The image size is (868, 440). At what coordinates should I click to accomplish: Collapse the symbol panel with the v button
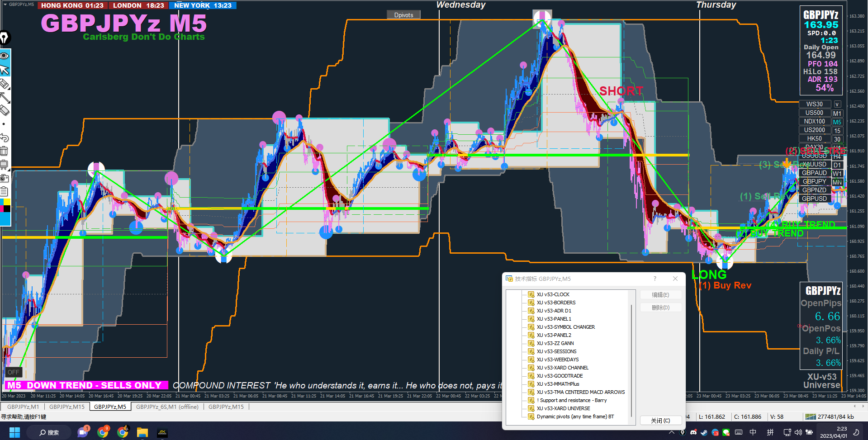click(x=837, y=104)
